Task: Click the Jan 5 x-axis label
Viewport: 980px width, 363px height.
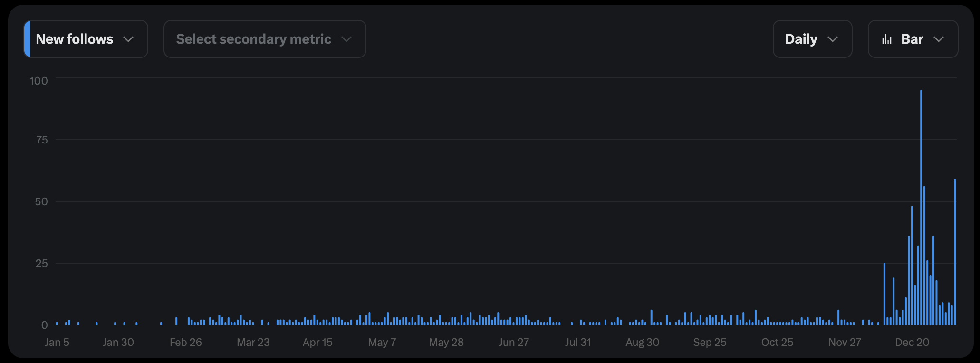Action: pyautogui.click(x=57, y=342)
